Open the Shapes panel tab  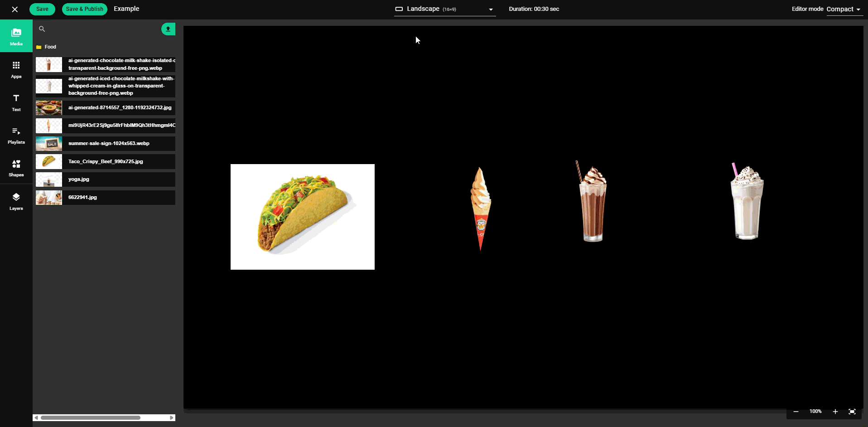pyautogui.click(x=16, y=168)
